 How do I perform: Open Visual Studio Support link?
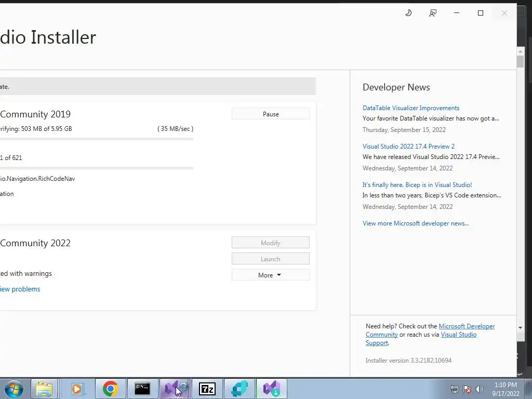[x=458, y=335]
